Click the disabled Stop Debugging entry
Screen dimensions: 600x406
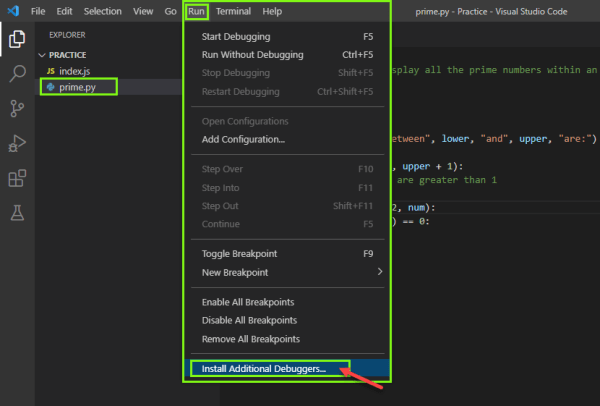click(x=287, y=73)
